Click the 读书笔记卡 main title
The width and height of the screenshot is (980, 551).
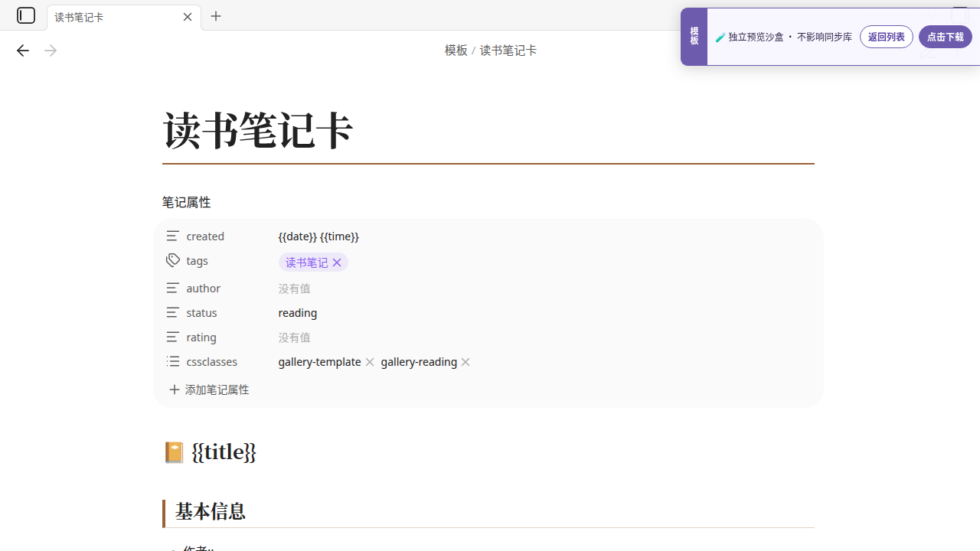tap(257, 130)
